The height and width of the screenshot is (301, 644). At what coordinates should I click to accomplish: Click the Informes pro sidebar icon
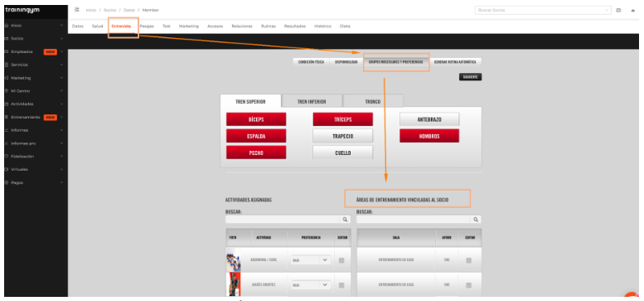[x=6, y=143]
